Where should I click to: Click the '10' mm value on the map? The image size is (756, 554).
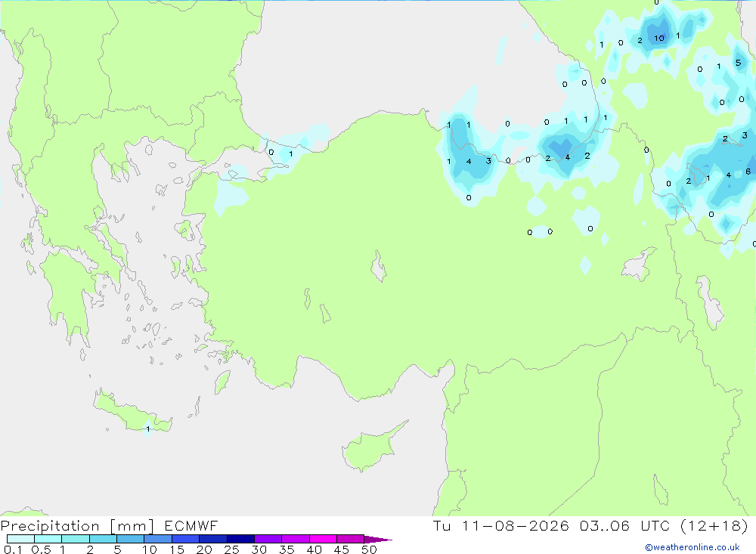tap(659, 38)
